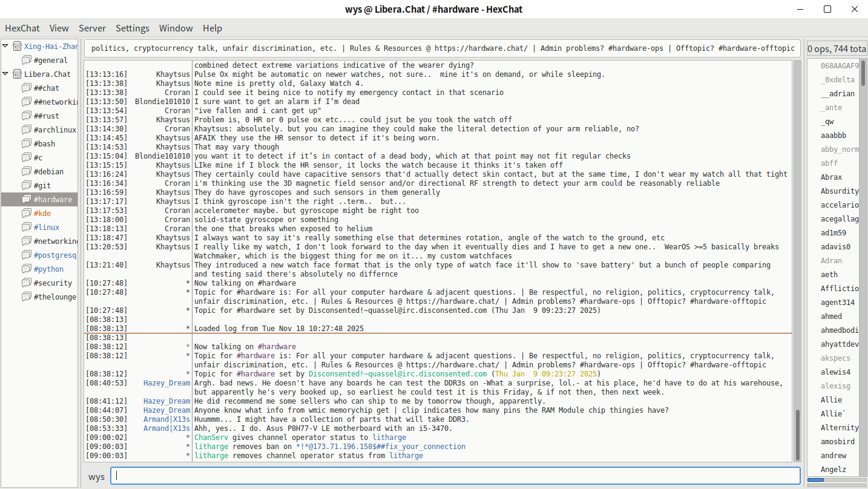Select user Absurdity in user list
The height and width of the screenshot is (489, 868).
click(839, 191)
